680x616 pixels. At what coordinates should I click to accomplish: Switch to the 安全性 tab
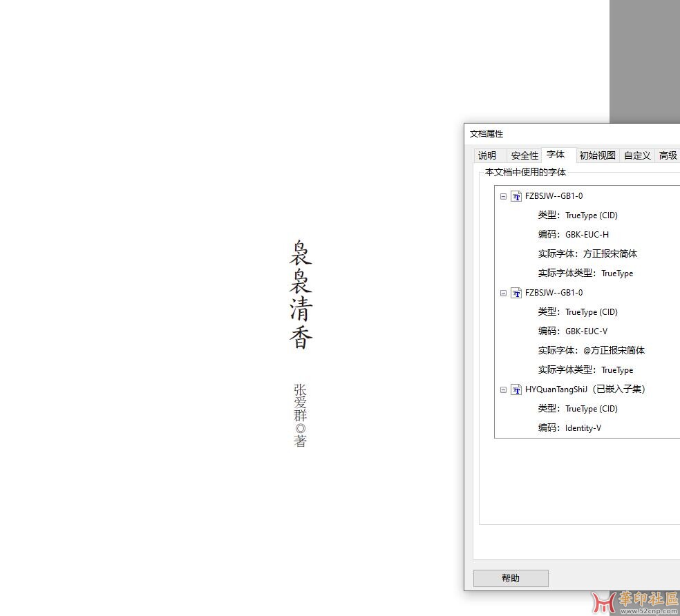point(525,155)
